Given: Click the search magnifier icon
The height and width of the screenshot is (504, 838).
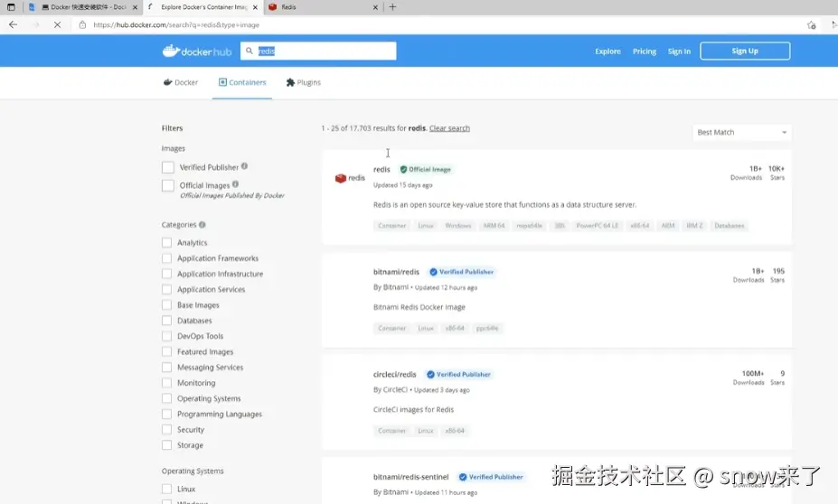Looking at the screenshot, I should pyautogui.click(x=249, y=51).
